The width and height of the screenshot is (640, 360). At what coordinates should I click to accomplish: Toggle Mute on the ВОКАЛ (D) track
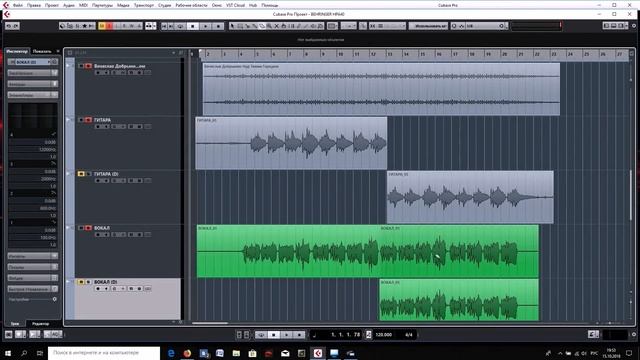pos(81,282)
